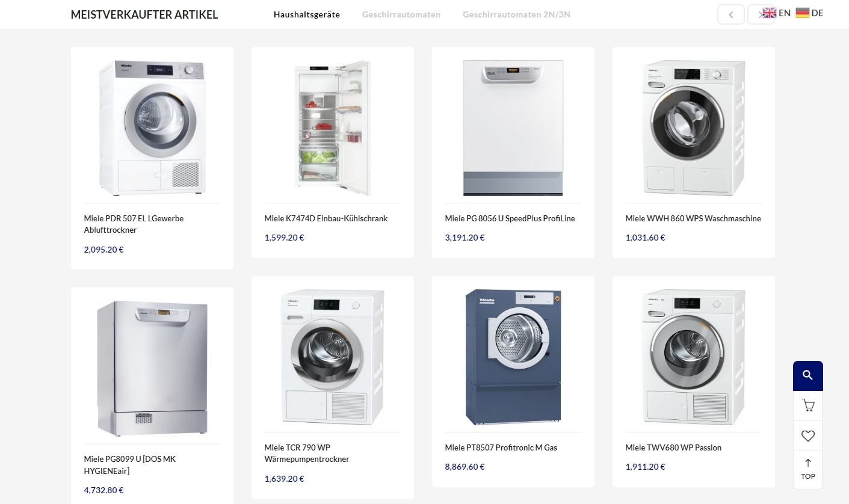Go to previous products with left chevron
Screen dimensions: 849x504
[731, 14]
